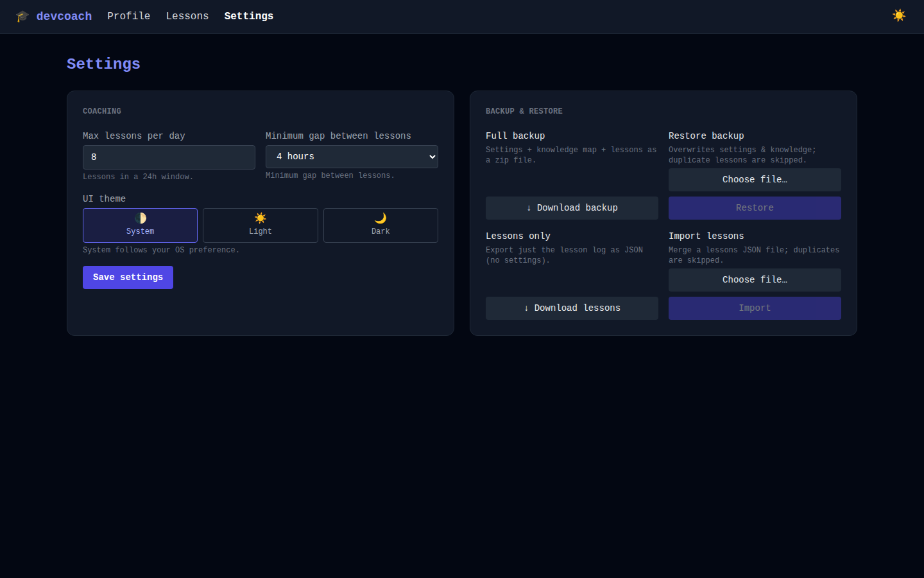
Task: Click the sun icon on the Light option
Action: tap(261, 219)
